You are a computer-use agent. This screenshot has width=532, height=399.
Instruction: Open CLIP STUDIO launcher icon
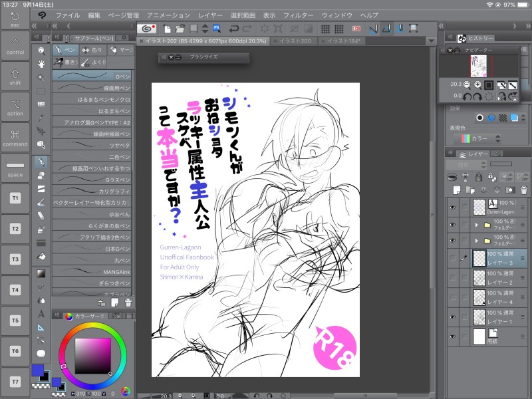pos(146,29)
